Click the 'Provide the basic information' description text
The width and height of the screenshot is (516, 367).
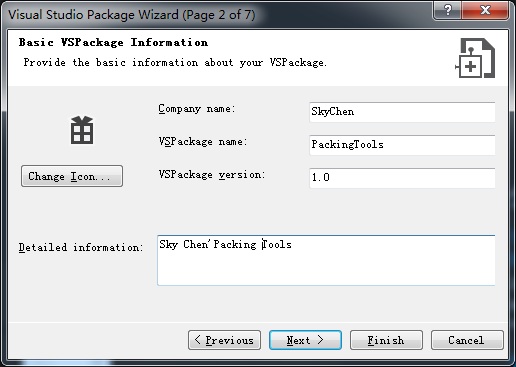175,63
